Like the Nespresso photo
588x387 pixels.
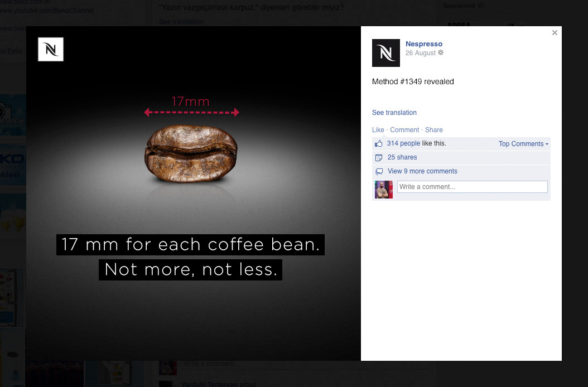click(x=378, y=130)
